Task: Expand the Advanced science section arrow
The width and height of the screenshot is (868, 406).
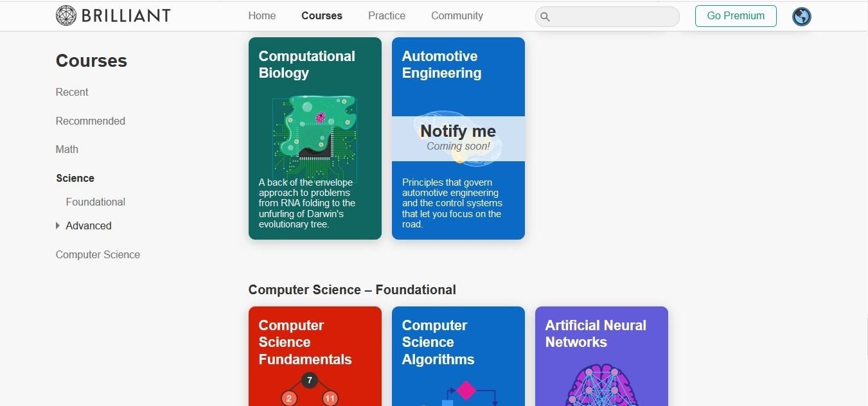Action: tap(58, 225)
